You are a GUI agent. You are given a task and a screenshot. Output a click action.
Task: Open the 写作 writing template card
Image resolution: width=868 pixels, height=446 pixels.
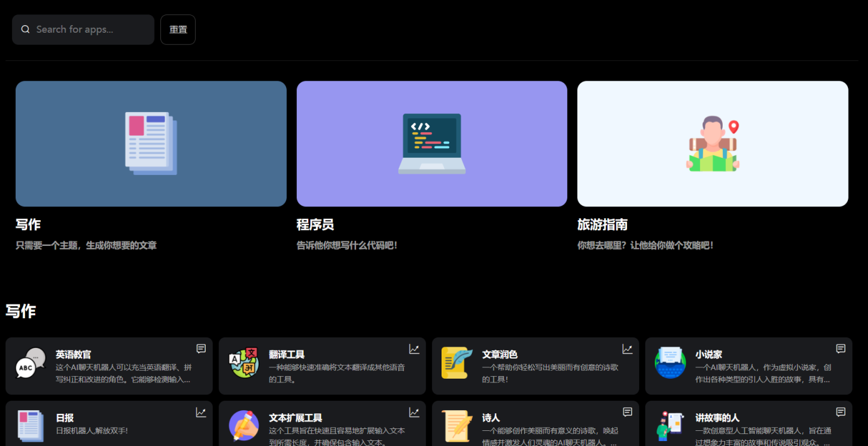(x=151, y=143)
